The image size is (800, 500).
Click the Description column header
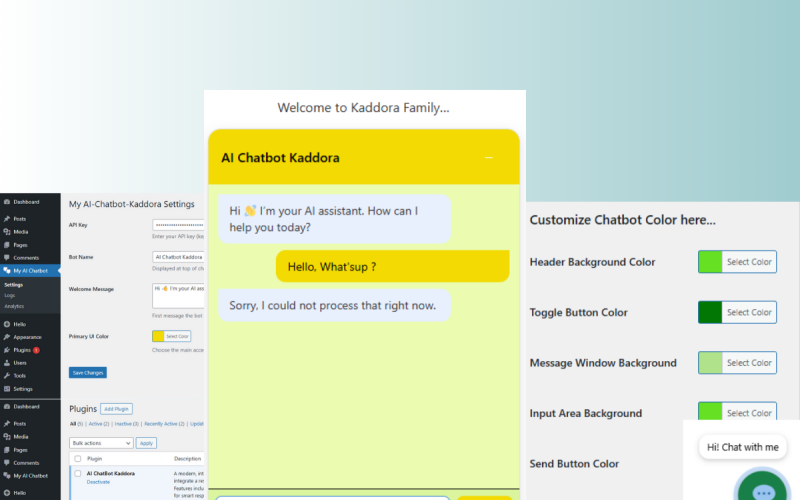click(x=187, y=459)
